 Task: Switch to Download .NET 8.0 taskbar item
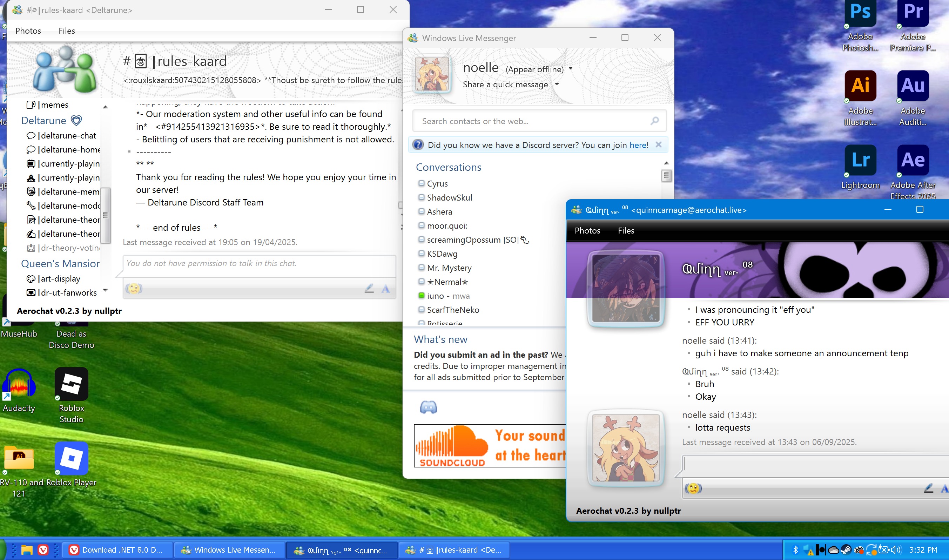(x=117, y=550)
